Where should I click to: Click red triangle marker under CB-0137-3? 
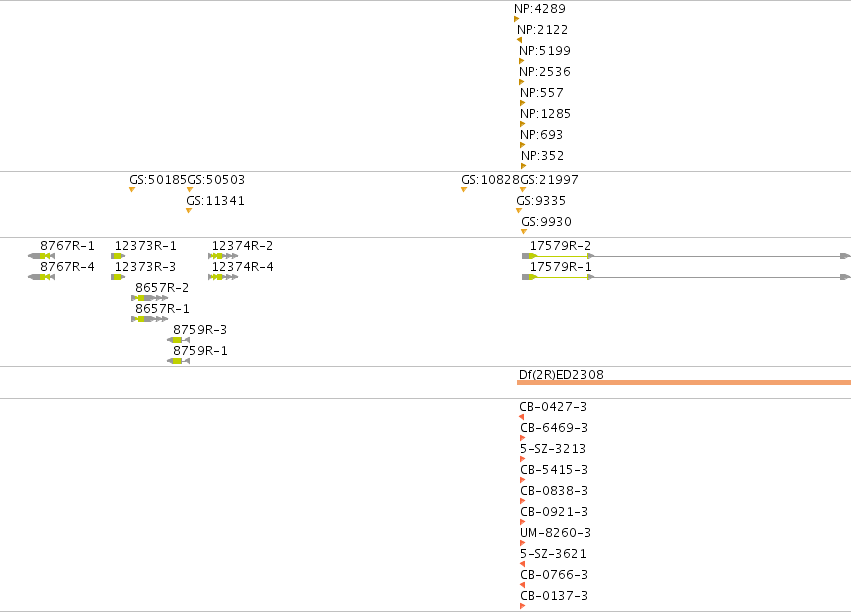[523, 606]
